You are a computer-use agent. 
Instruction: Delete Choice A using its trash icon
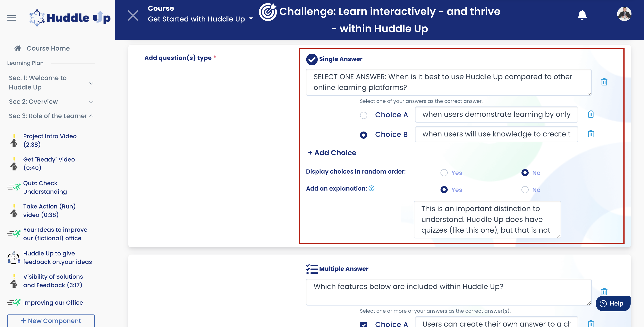point(591,114)
